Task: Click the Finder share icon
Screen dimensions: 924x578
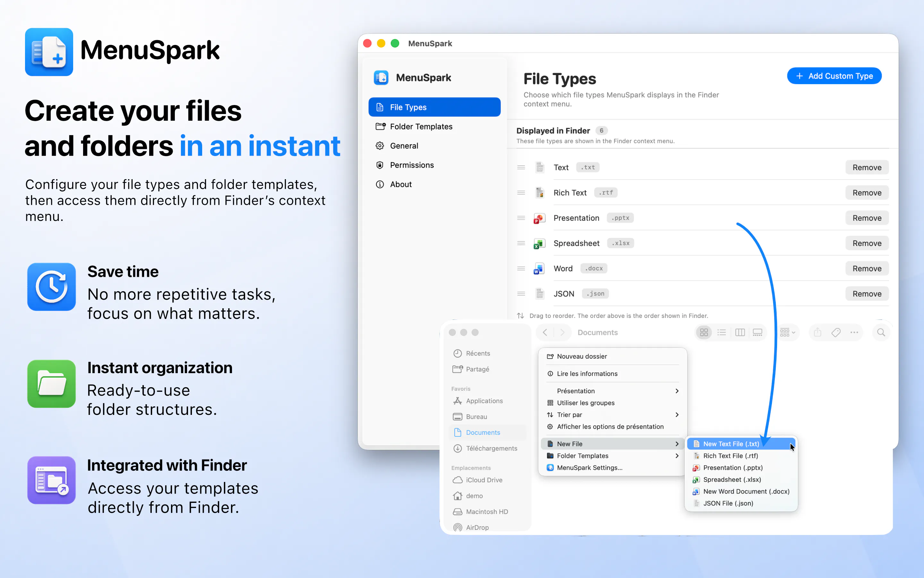Action: [x=817, y=333]
